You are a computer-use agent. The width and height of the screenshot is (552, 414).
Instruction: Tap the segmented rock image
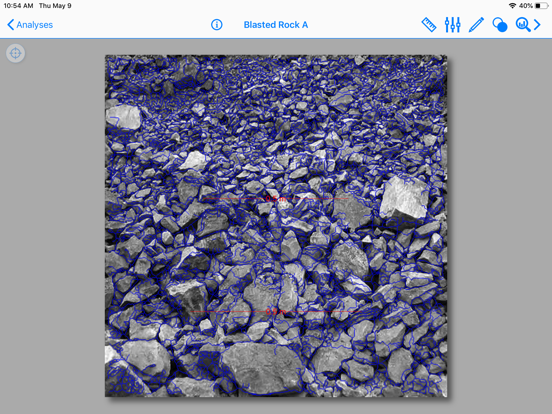(x=276, y=226)
